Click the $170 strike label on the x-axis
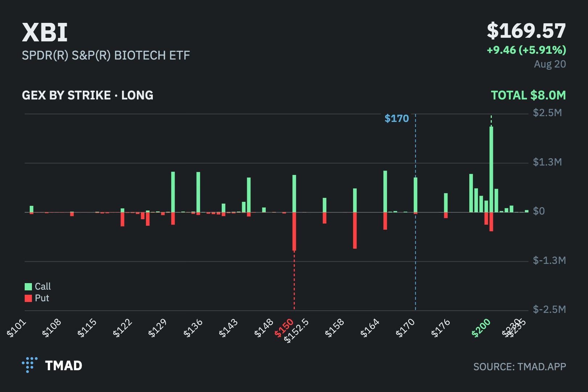Image resolution: width=588 pixels, height=392 pixels. pos(405,328)
